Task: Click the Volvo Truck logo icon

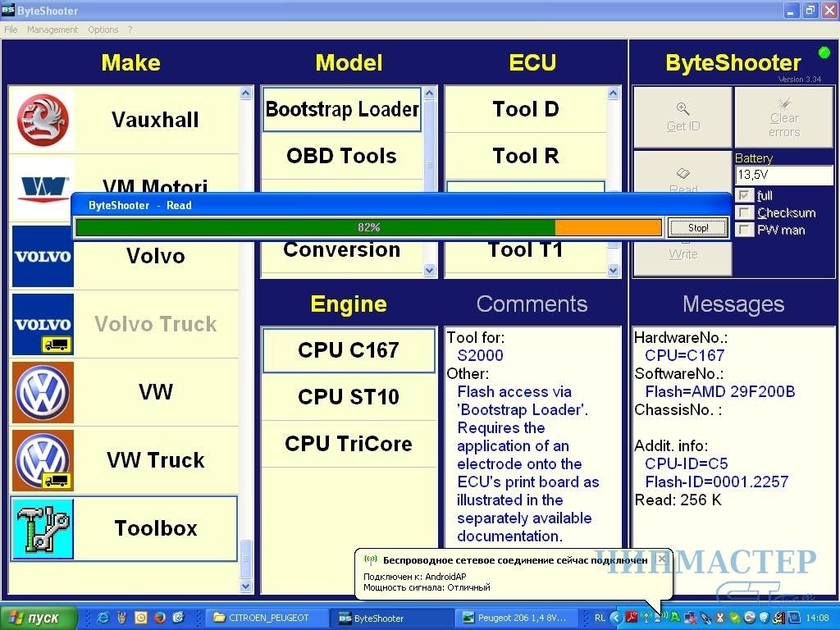Action: 43,324
